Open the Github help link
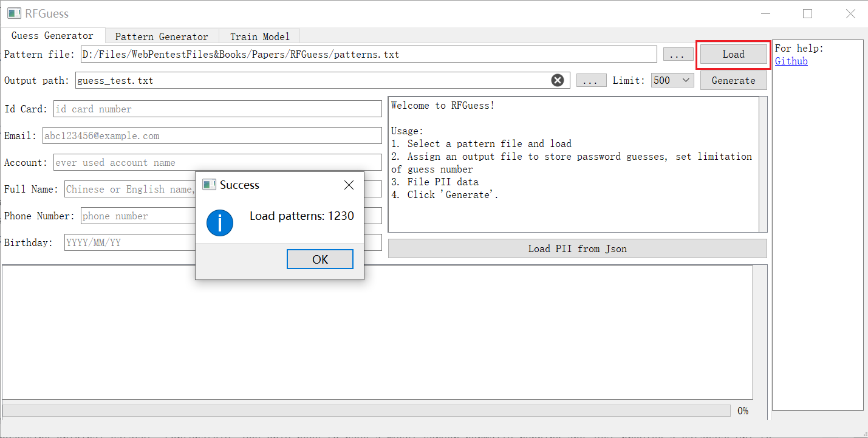Viewport: 868px width, 438px height. pyautogui.click(x=791, y=61)
